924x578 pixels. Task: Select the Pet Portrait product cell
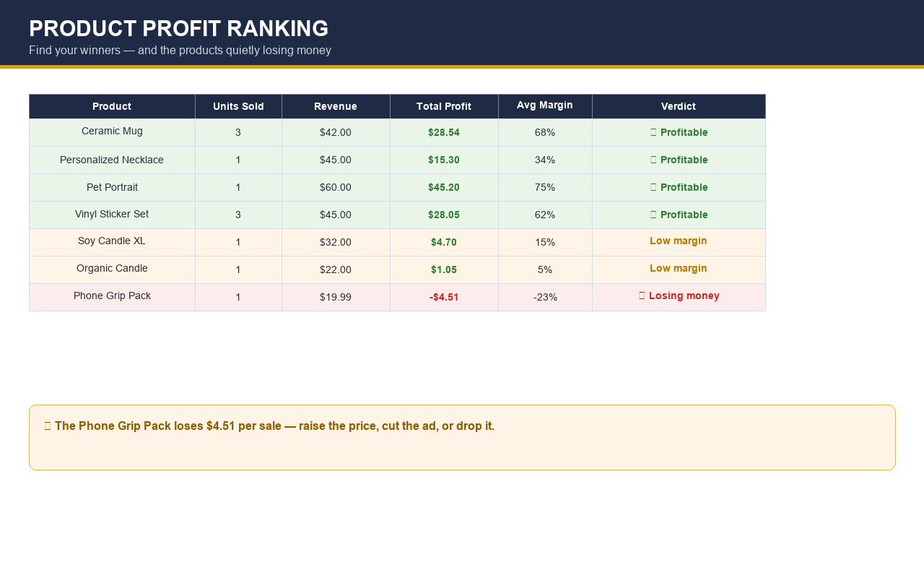pos(112,187)
